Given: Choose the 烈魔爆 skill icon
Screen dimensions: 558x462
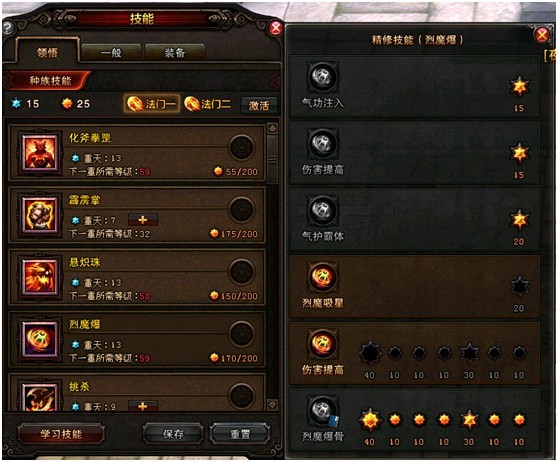Looking at the screenshot, I should [x=40, y=339].
